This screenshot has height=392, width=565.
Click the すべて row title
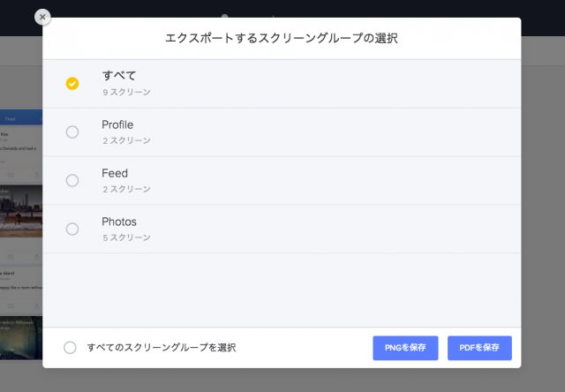point(119,75)
